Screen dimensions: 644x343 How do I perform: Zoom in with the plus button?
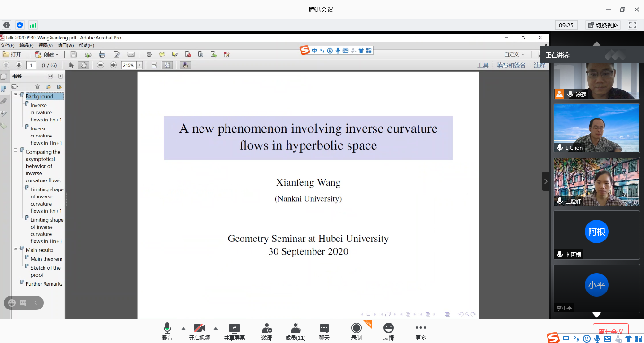pyautogui.click(x=113, y=65)
